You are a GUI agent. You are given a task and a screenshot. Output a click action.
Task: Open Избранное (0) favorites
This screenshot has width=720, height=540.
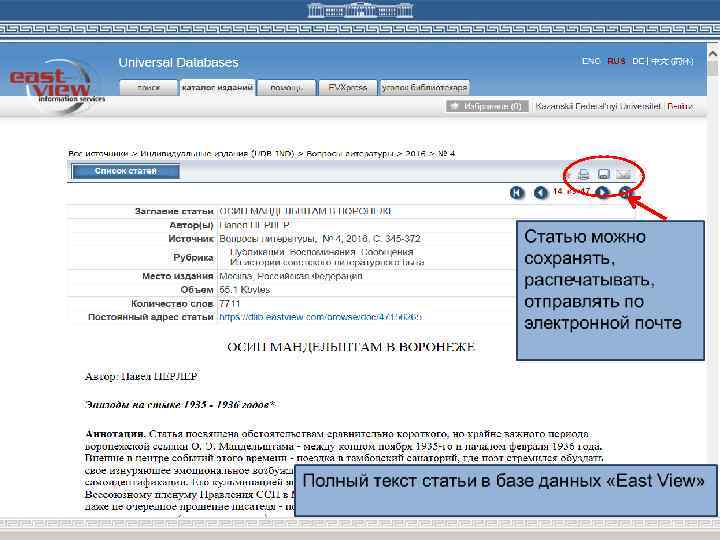(487, 107)
